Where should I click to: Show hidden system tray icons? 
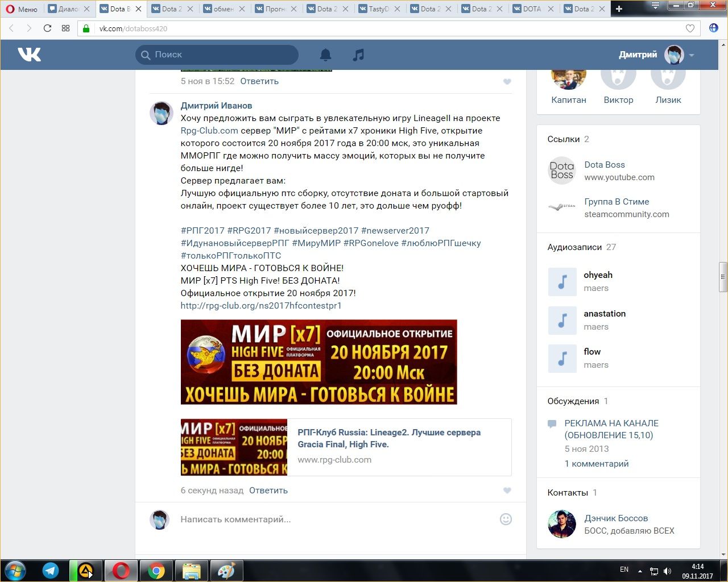(x=640, y=571)
